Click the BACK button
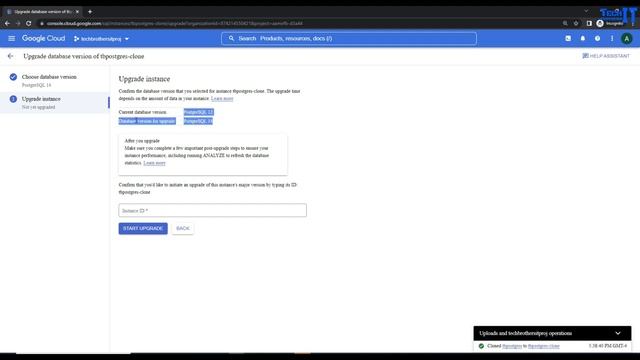This screenshot has height=360, width=640. tap(183, 228)
